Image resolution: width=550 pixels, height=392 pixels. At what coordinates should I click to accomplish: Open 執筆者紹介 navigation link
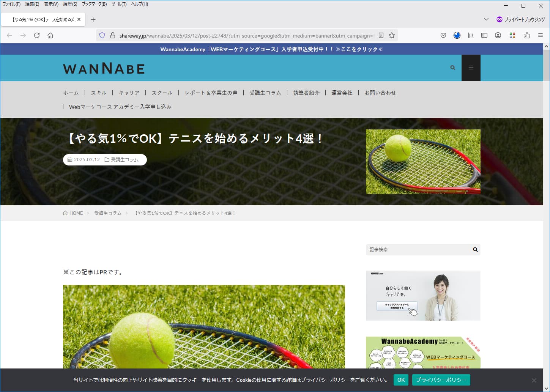pos(306,93)
